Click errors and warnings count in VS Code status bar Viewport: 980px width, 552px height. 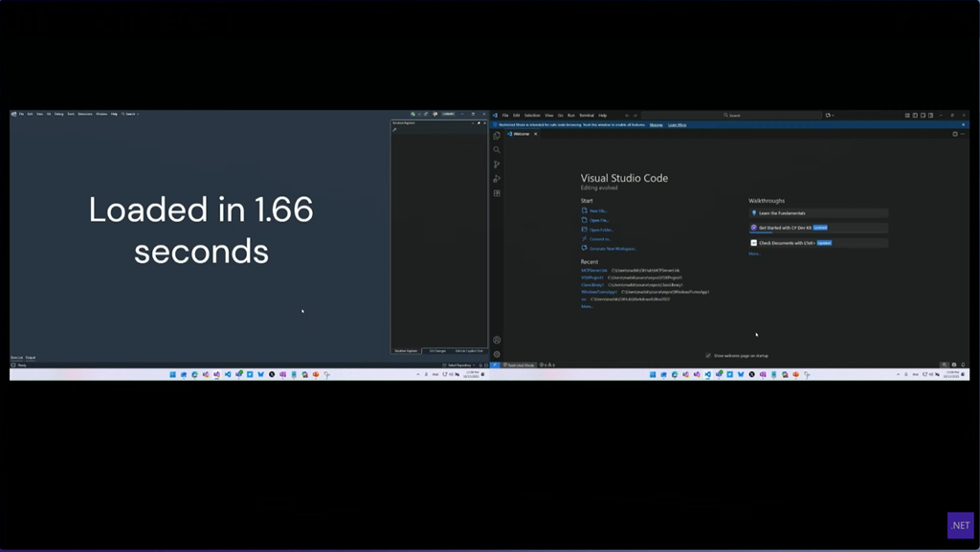(546, 365)
